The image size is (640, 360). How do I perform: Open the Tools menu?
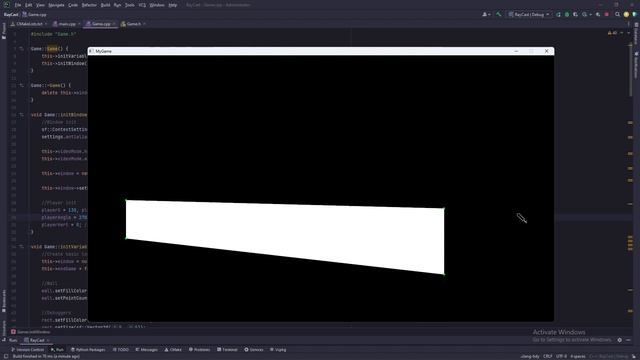tap(129, 5)
